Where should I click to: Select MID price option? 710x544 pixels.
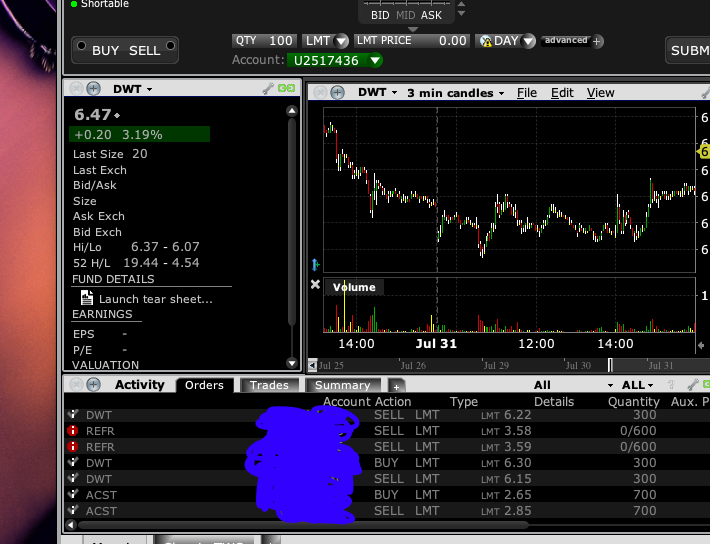pos(405,15)
